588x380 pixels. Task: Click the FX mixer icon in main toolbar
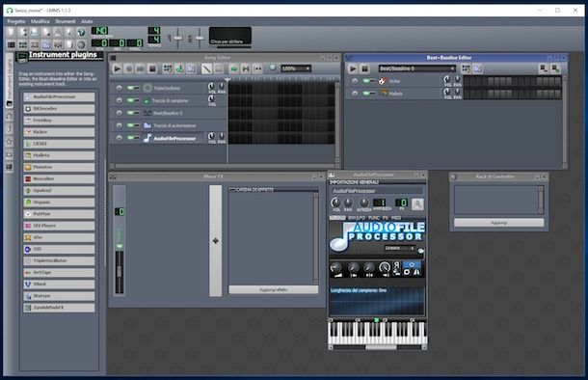(58, 44)
